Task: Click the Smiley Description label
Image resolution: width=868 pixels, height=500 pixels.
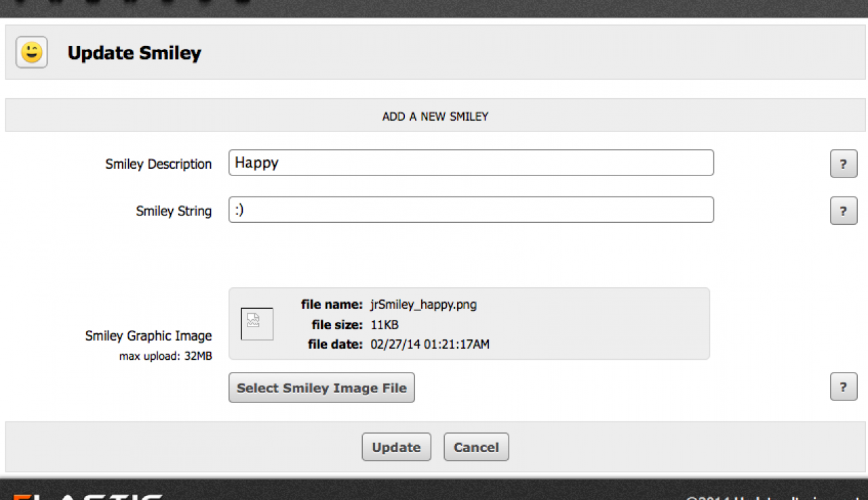Action: point(158,164)
